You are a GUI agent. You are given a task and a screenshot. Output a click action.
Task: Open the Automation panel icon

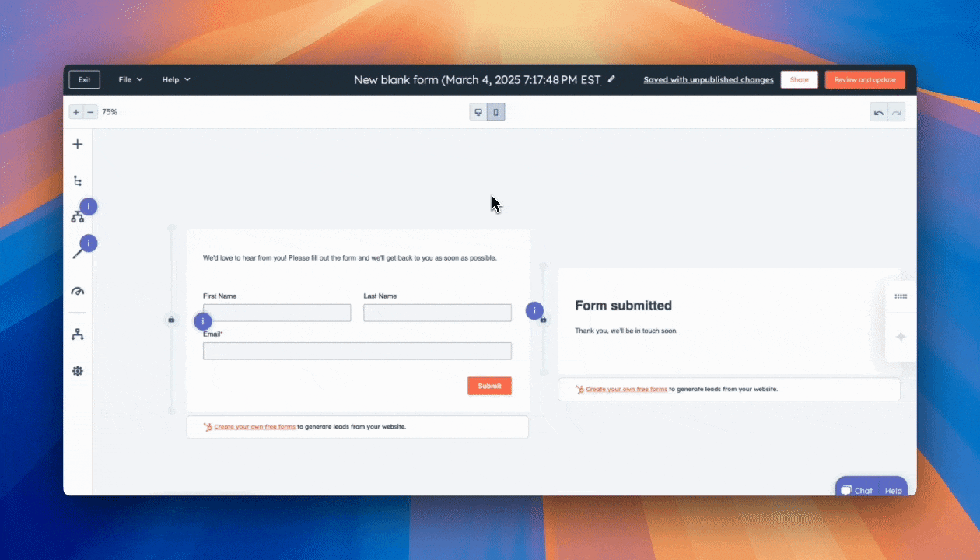tap(77, 334)
